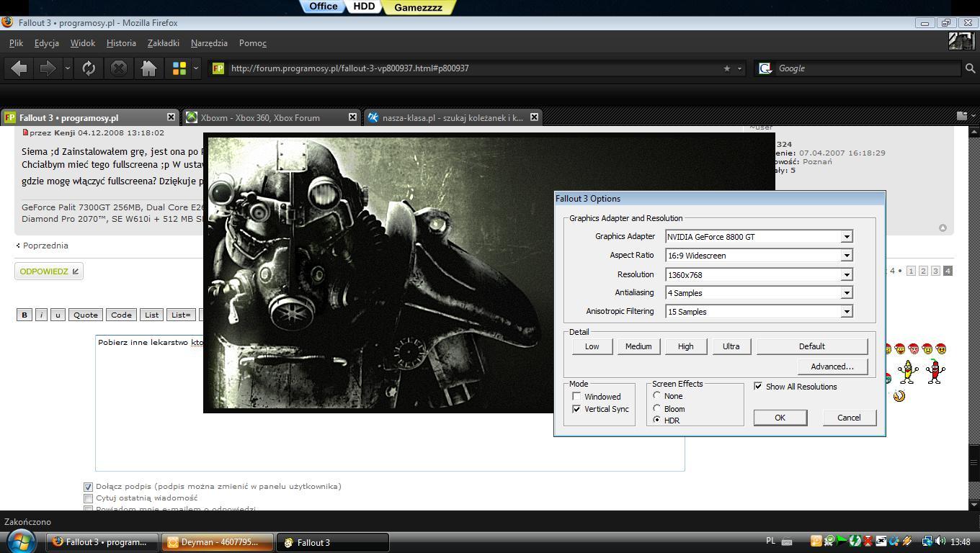Bookmark the page with the star icon
This screenshot has height=553, width=980.
tap(726, 68)
